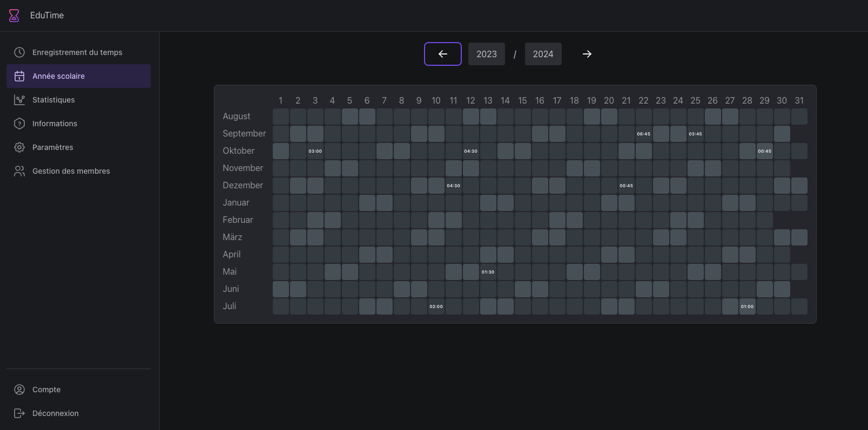Select the März 31 day cell
Image resolution: width=868 pixels, height=430 pixels.
799,237
